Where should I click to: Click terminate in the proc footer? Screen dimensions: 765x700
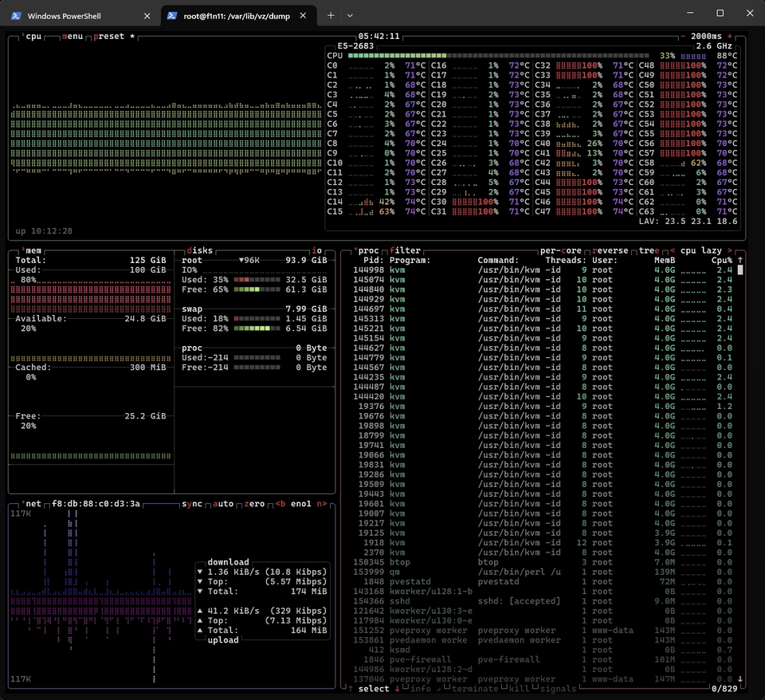coord(475,690)
